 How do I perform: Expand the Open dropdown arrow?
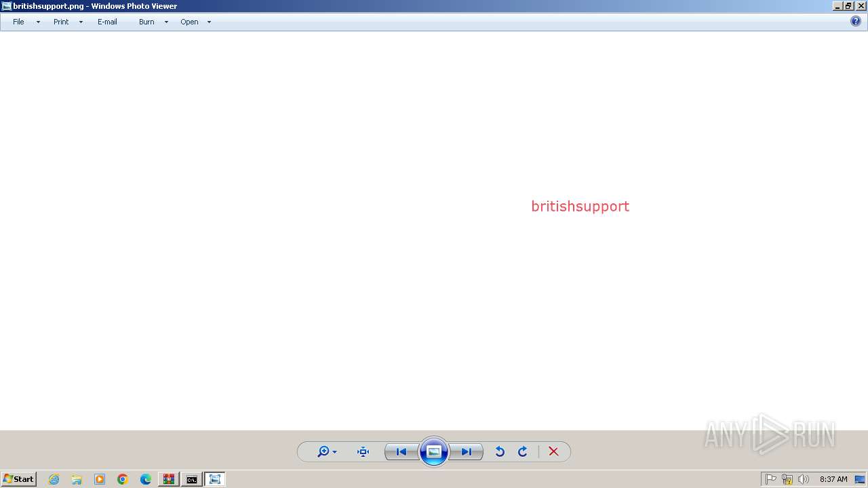click(x=209, y=22)
